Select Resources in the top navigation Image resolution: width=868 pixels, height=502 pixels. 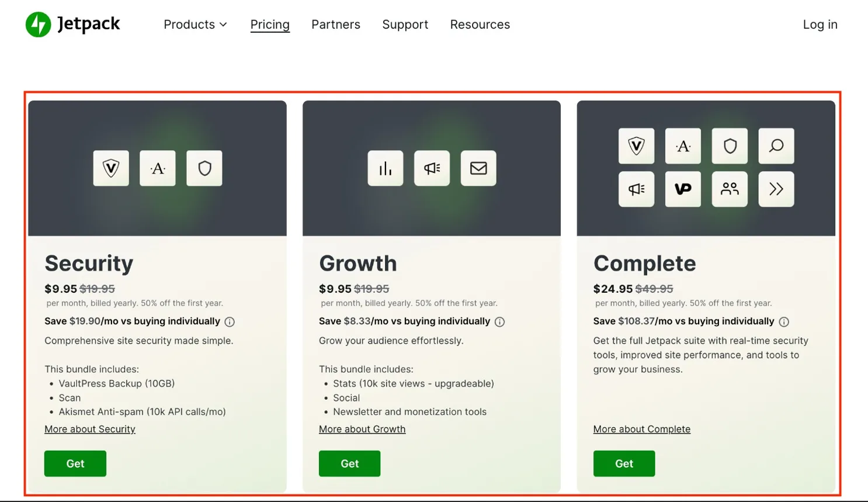pos(480,25)
